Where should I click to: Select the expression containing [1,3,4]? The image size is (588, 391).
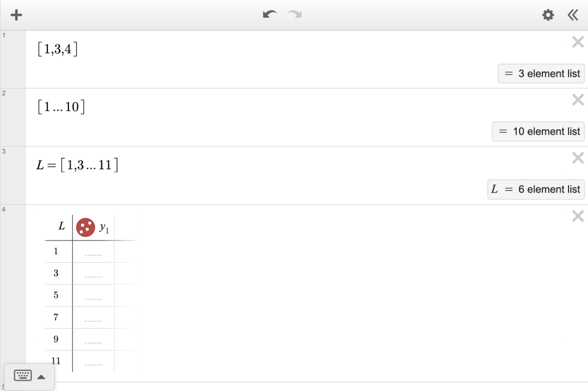click(56, 49)
